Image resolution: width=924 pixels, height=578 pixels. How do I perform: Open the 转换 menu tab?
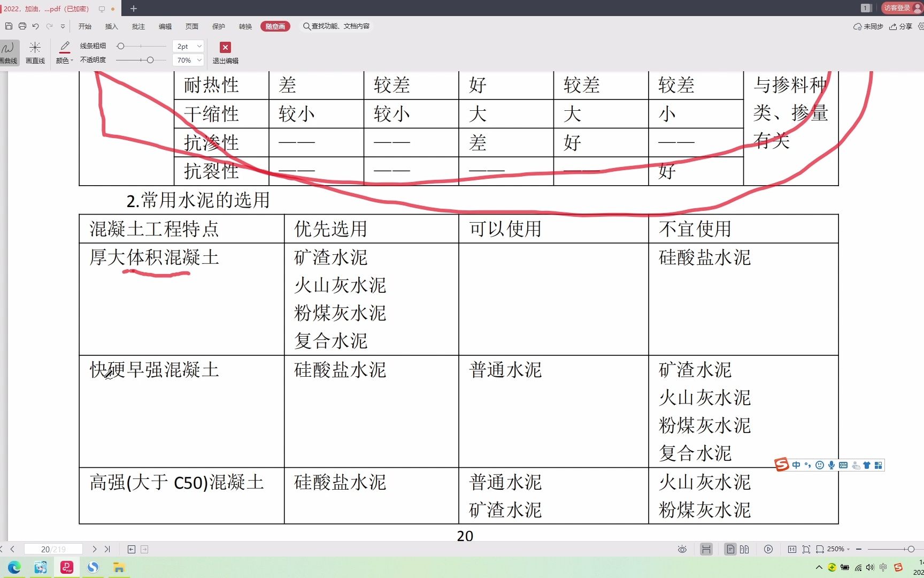[x=245, y=26]
